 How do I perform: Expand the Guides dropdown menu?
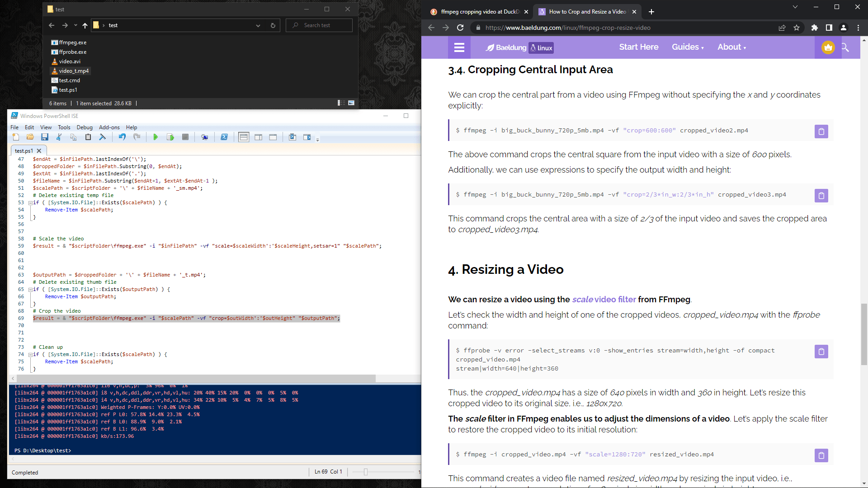(x=687, y=47)
